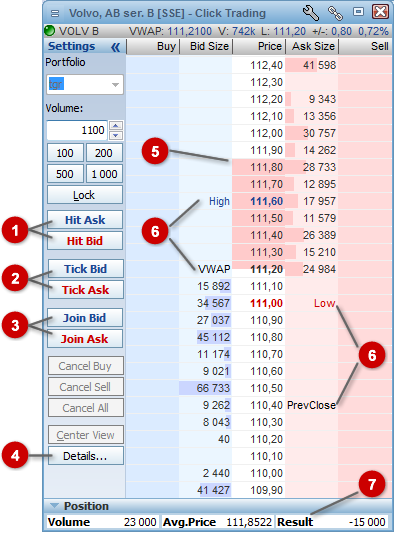This screenshot has width=394, height=534.
Task: Click price level 110,50
Action: click(267, 389)
